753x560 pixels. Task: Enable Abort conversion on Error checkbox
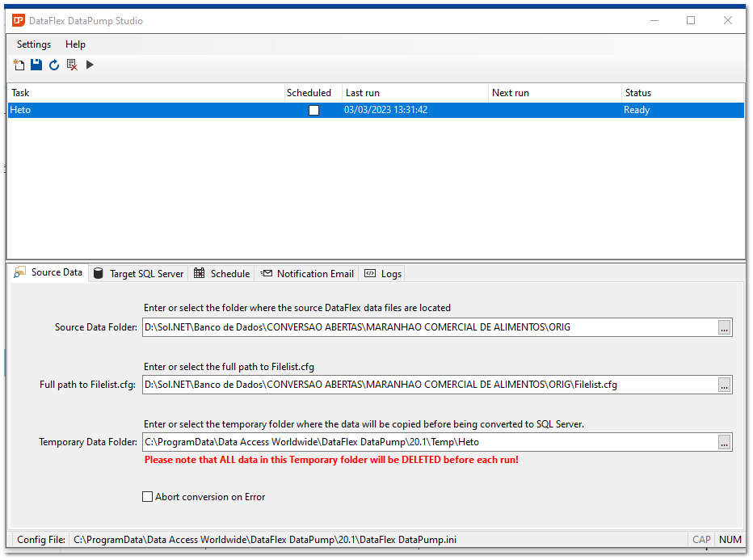tap(148, 497)
